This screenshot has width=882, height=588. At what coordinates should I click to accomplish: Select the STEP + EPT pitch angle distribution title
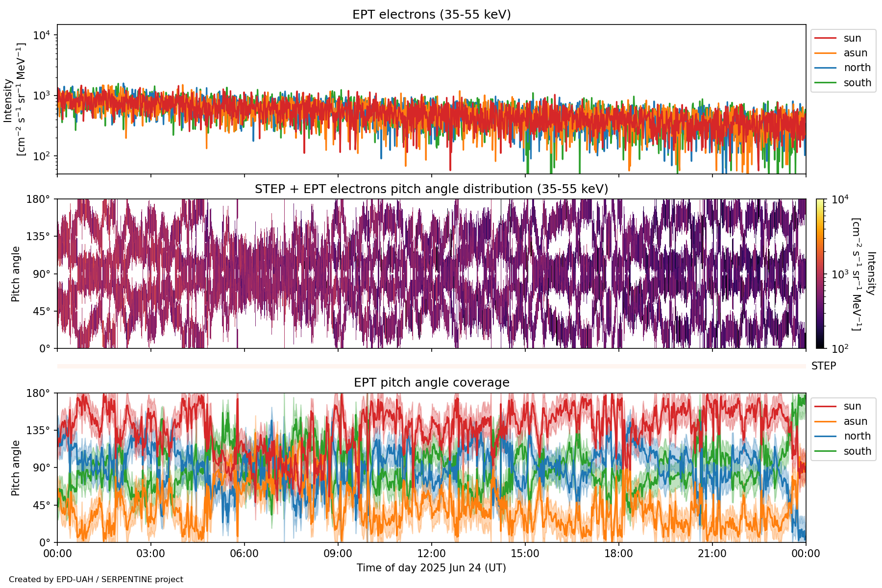(x=431, y=189)
